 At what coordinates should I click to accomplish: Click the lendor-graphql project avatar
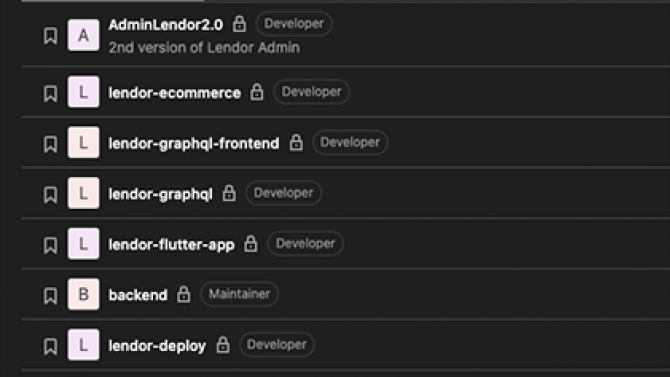(83, 193)
